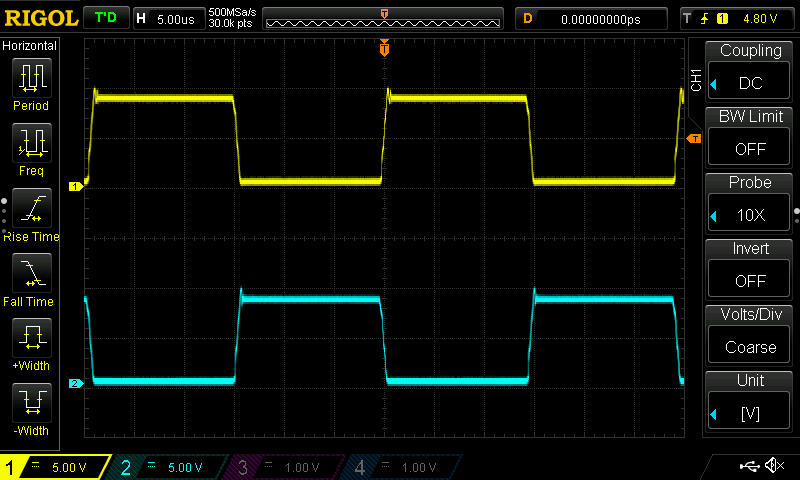The image size is (800, 480).
Task: Choose the Rise Time measurement
Action: click(31, 210)
